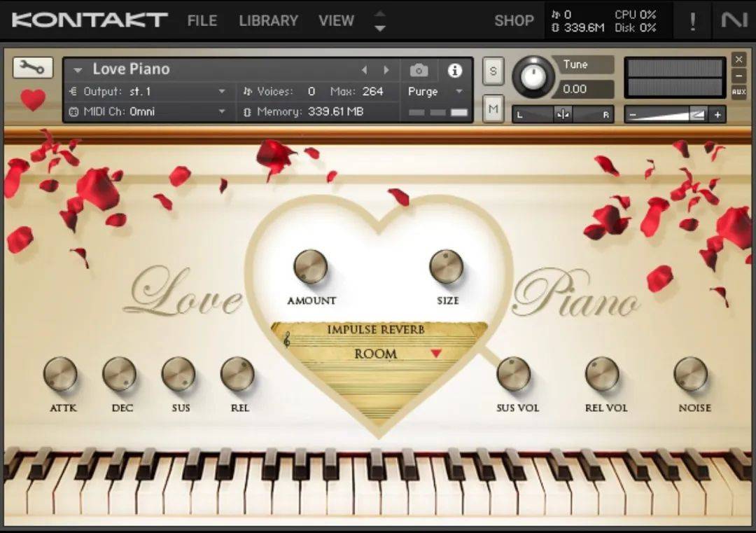Image resolution: width=756 pixels, height=533 pixels.
Task: Click the Disk 0% readout
Action: point(635,28)
